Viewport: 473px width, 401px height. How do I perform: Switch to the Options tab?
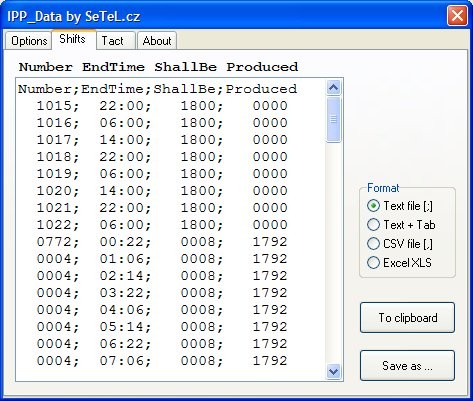point(28,41)
